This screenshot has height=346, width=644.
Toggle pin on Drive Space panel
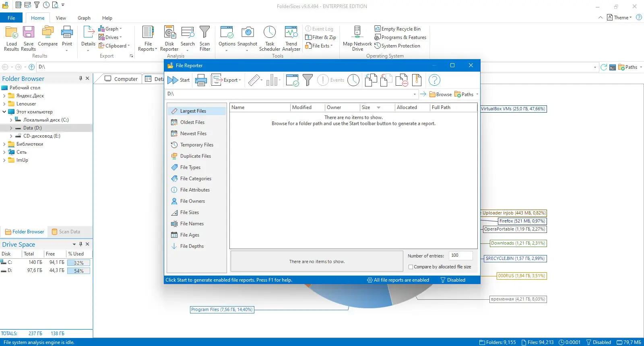click(x=80, y=244)
